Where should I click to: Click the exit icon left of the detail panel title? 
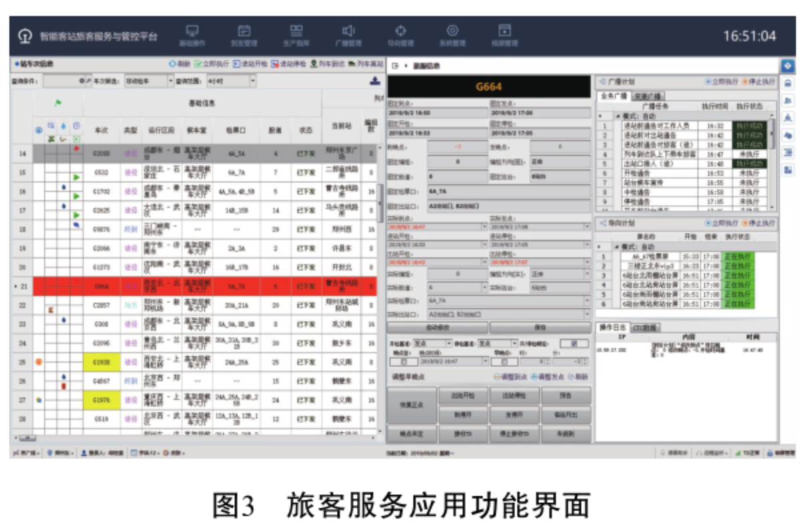(x=395, y=66)
